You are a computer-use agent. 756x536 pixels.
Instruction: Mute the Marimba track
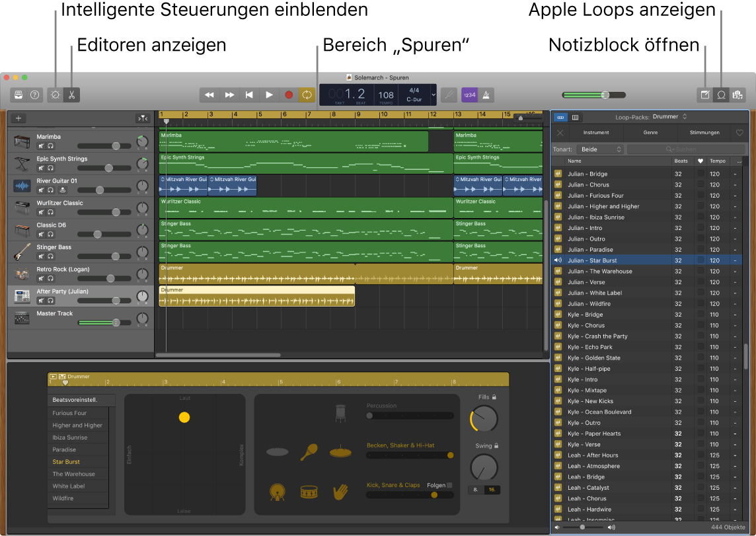pyautogui.click(x=40, y=145)
